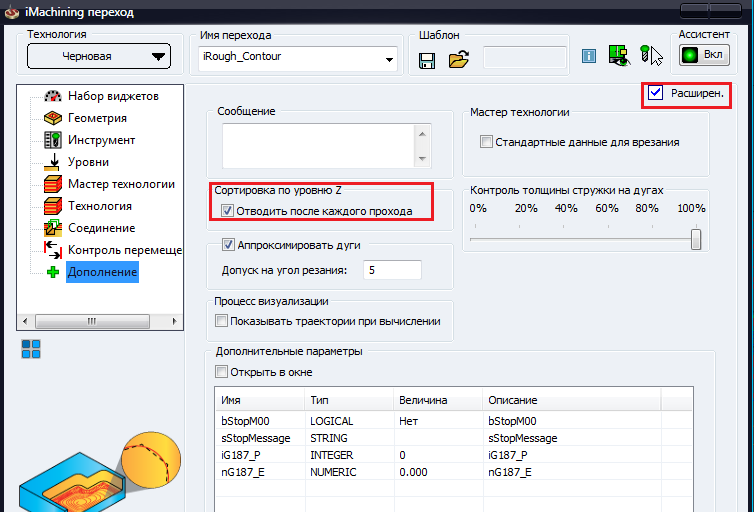
Task: Select the sStopMessage name cell
Action: (260, 438)
